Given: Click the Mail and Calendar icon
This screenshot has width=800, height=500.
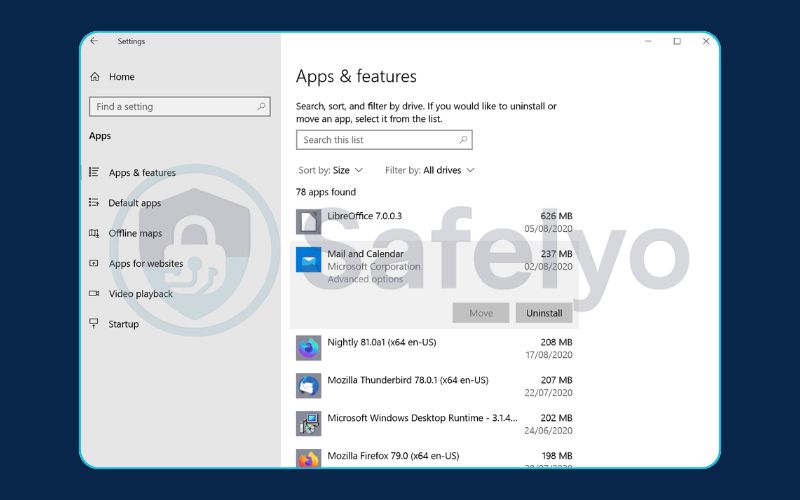Looking at the screenshot, I should [x=308, y=261].
